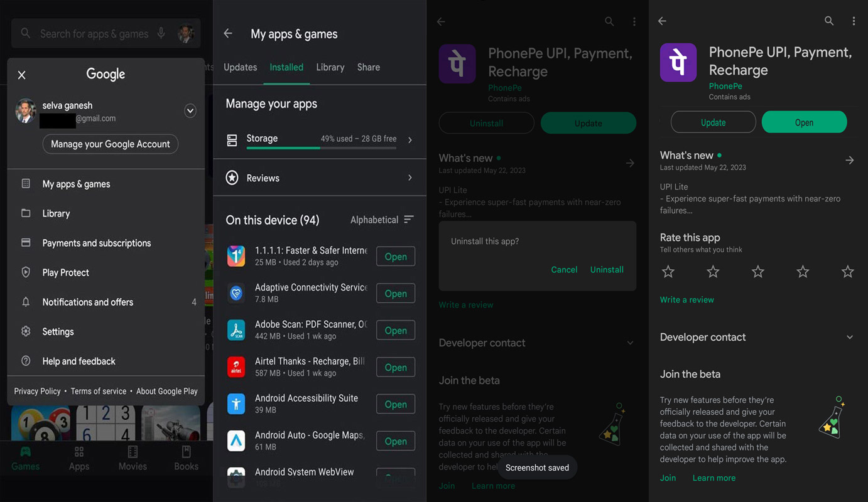Select the Library tab in My apps
868x502 pixels.
click(330, 67)
